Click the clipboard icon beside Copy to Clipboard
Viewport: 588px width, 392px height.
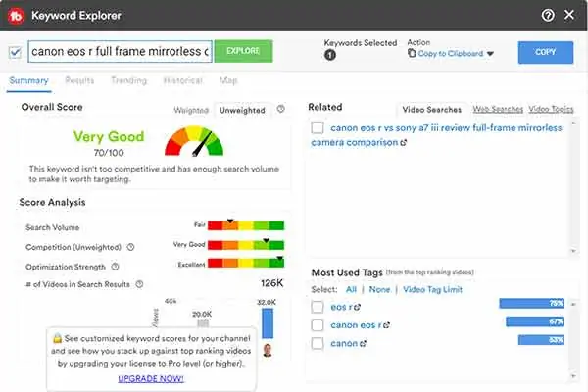pos(412,53)
